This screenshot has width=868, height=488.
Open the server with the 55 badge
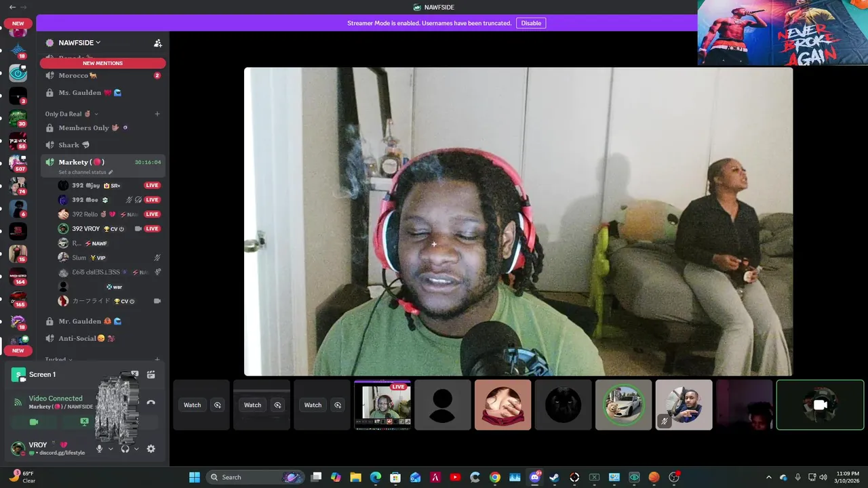[x=18, y=140]
